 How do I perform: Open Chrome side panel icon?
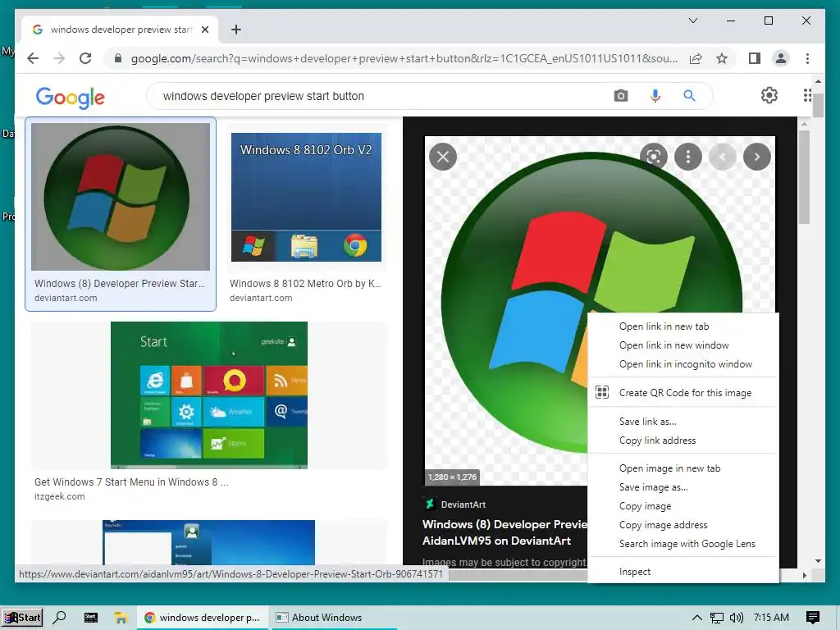click(x=755, y=58)
